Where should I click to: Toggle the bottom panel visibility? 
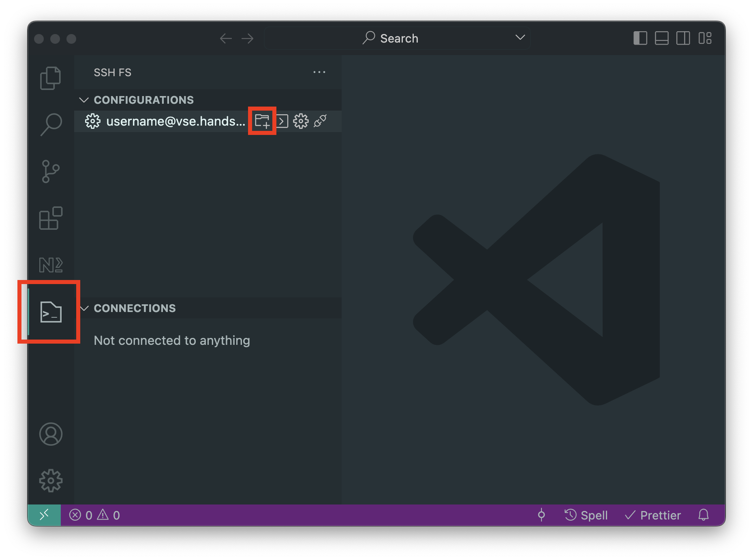click(661, 38)
